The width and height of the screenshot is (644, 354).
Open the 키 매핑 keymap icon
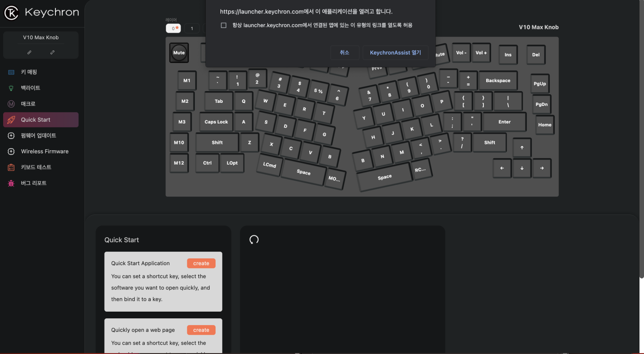point(11,72)
